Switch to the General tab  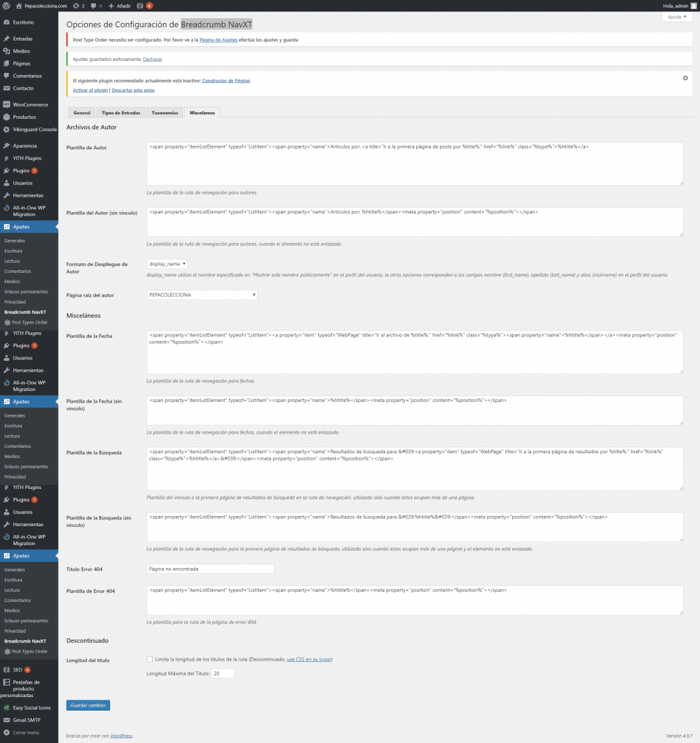point(82,113)
